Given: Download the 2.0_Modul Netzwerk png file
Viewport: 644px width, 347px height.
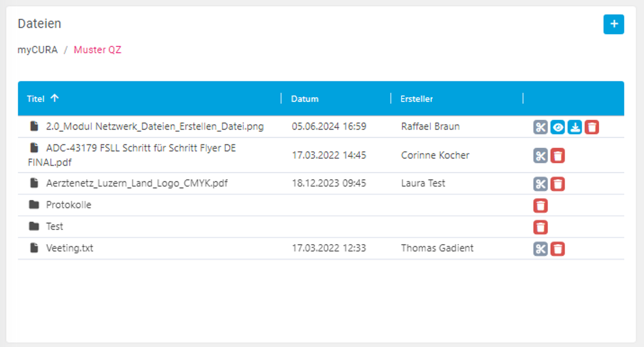Looking at the screenshot, I should [x=575, y=127].
